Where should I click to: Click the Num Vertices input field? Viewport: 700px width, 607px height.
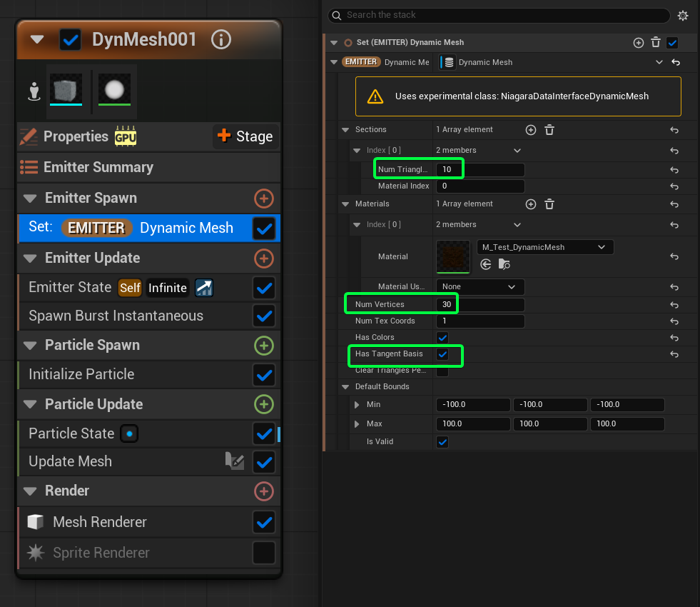[480, 305]
